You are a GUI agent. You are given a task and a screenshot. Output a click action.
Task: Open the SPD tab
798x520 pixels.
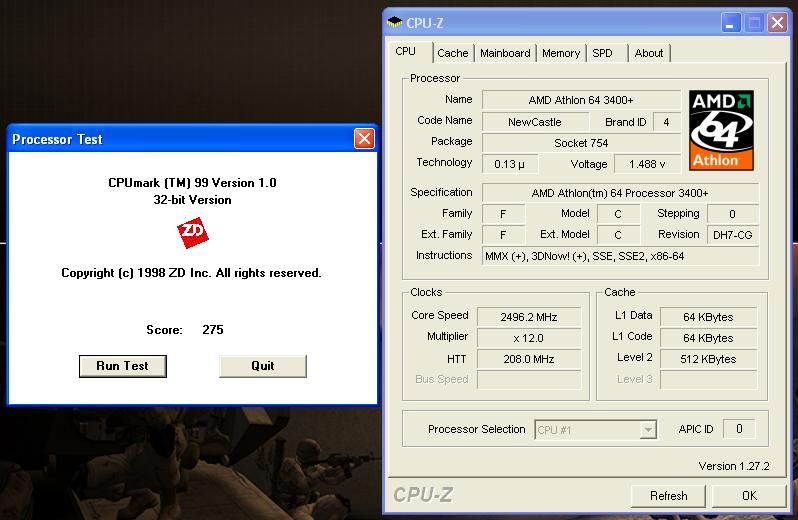coord(602,53)
